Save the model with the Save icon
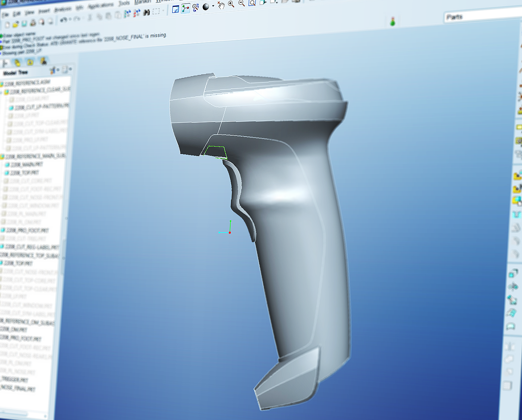Screen dimensions: 522x420 tap(24, 23)
